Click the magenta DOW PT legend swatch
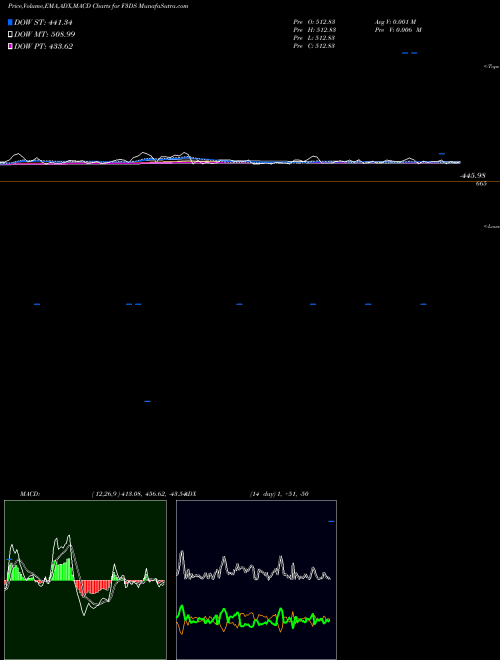 (x=10, y=46)
